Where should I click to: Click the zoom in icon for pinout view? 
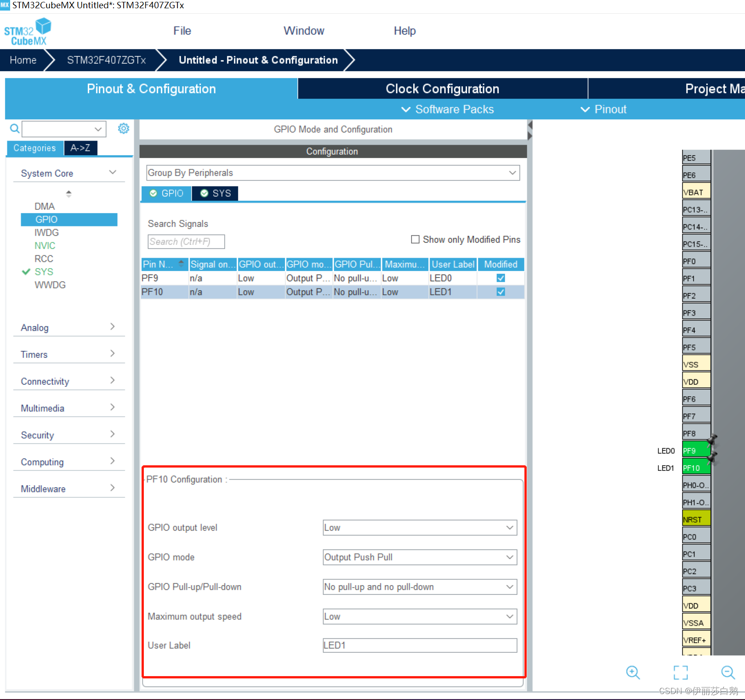(633, 672)
